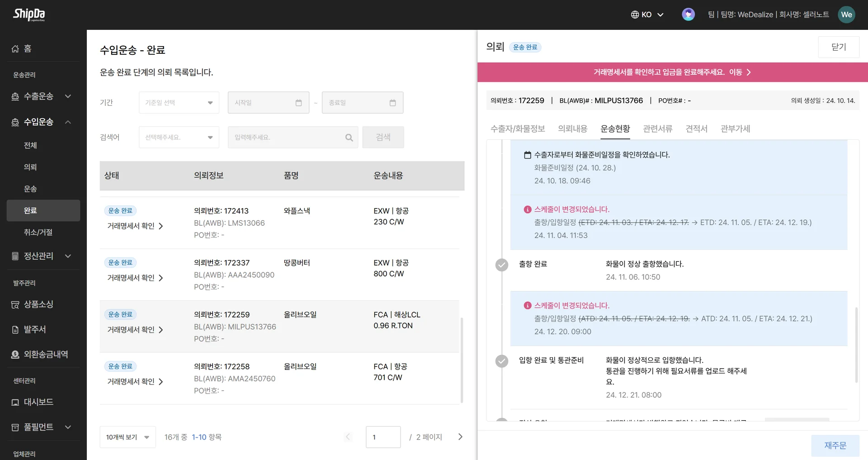This screenshot has width=868, height=460.
Task: Click the 닫기 button on the detail panel
Action: tap(839, 47)
